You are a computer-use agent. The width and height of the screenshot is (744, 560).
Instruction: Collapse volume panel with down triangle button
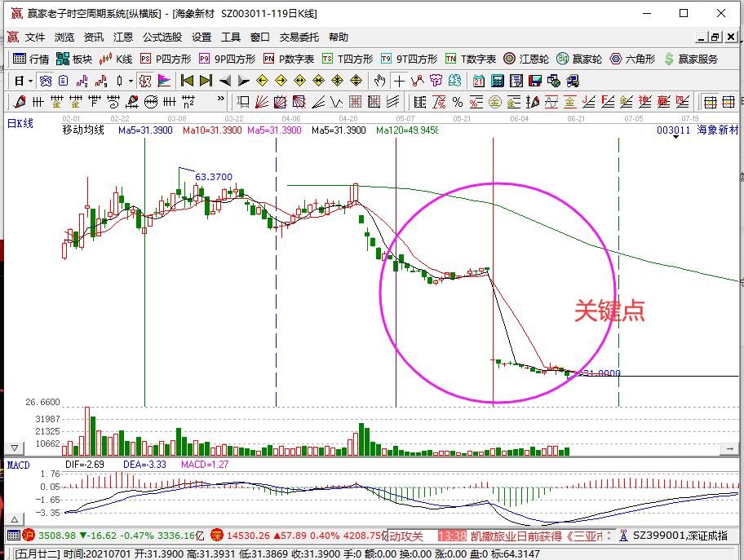14,448
